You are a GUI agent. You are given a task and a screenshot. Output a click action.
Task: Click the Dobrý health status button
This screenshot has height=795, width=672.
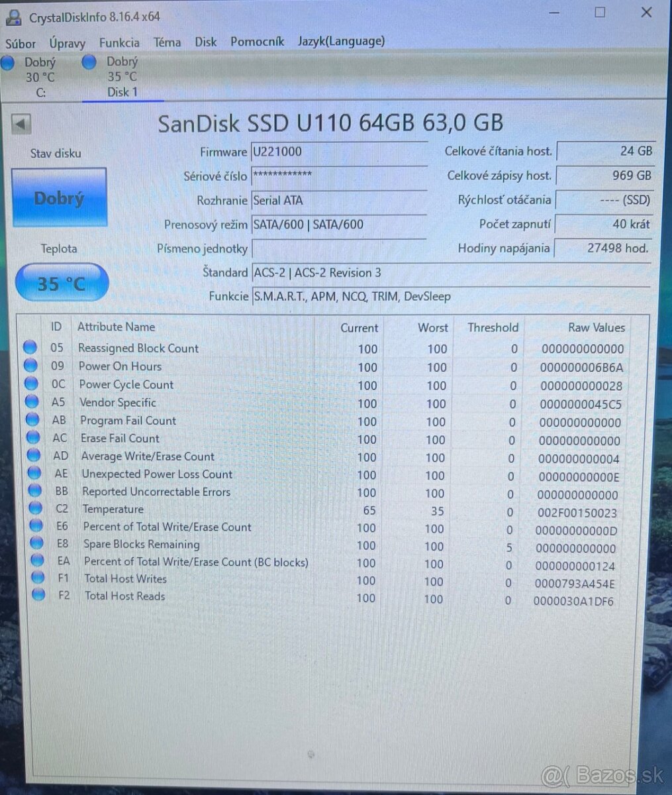59,197
